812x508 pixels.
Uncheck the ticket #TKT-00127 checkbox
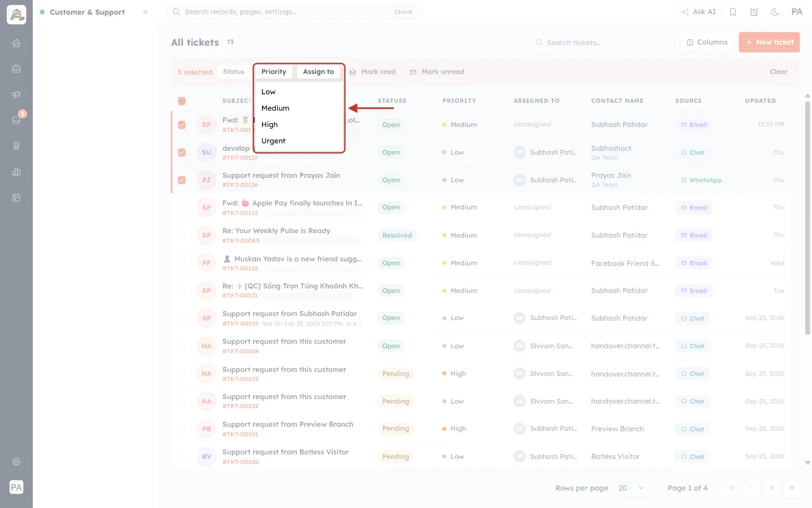tap(182, 152)
